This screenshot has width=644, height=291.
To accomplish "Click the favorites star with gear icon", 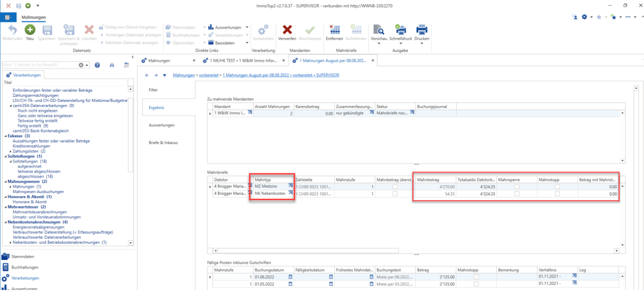I will point(614,17).
